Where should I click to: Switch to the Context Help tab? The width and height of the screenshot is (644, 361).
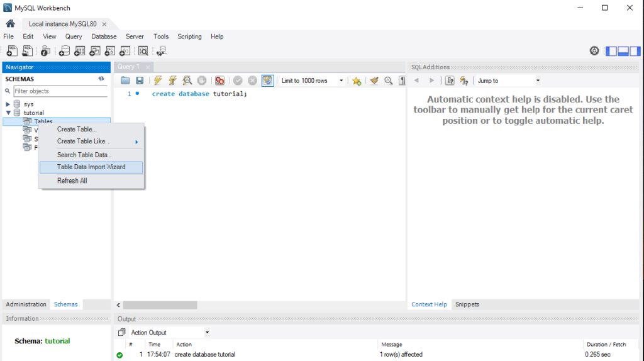[429, 304]
